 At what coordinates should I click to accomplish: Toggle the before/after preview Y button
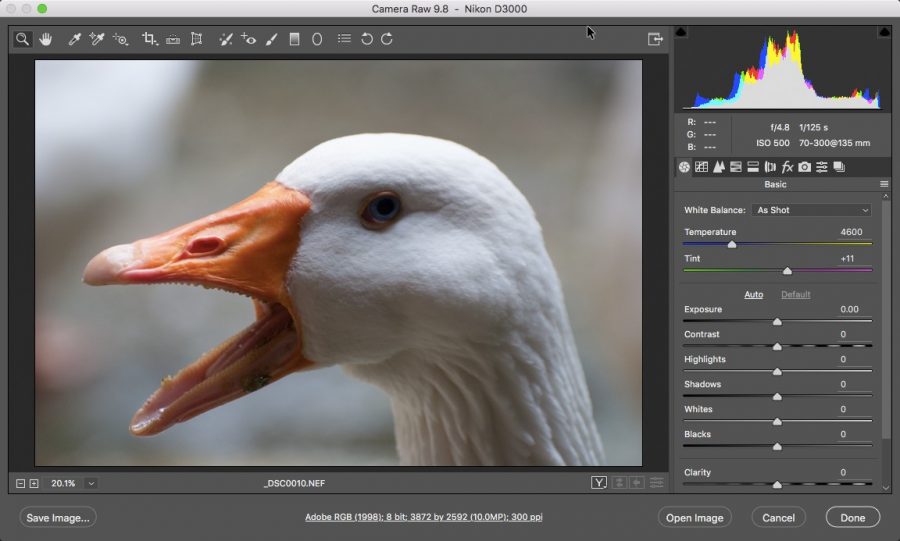[x=599, y=483]
